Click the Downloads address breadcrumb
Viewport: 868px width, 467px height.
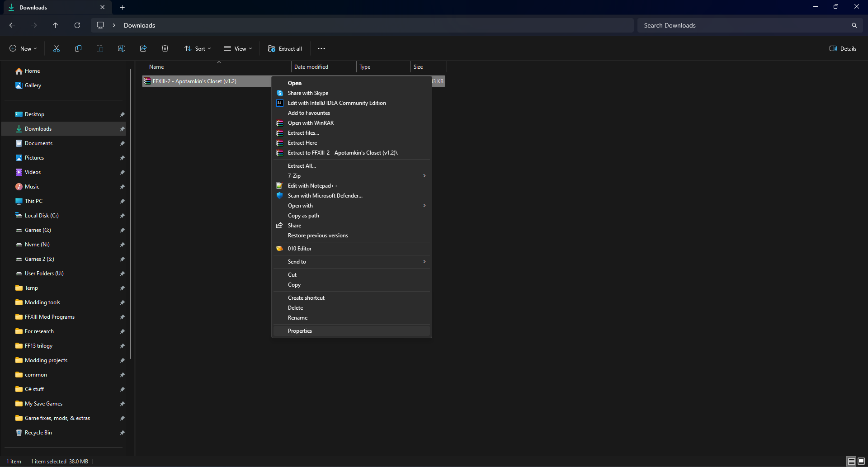[x=139, y=25]
